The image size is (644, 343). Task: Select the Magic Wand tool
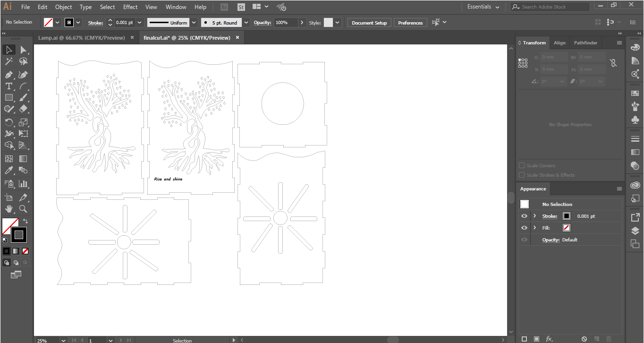8,61
